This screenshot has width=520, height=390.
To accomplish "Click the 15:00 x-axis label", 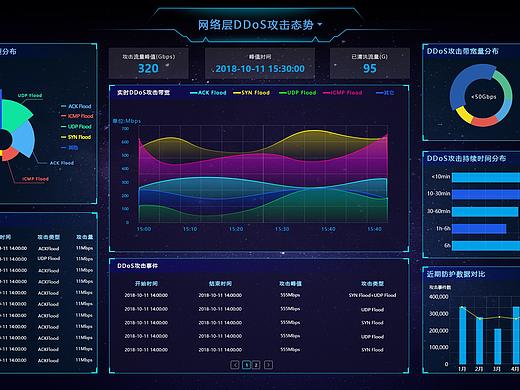I will click(144, 229).
